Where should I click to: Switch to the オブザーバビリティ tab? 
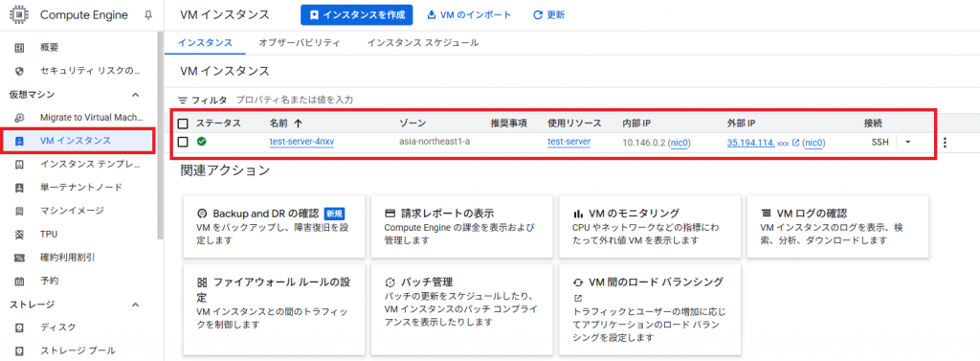299,42
